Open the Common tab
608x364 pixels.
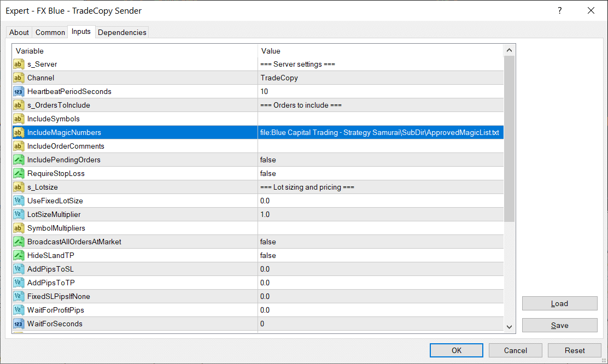click(x=50, y=32)
